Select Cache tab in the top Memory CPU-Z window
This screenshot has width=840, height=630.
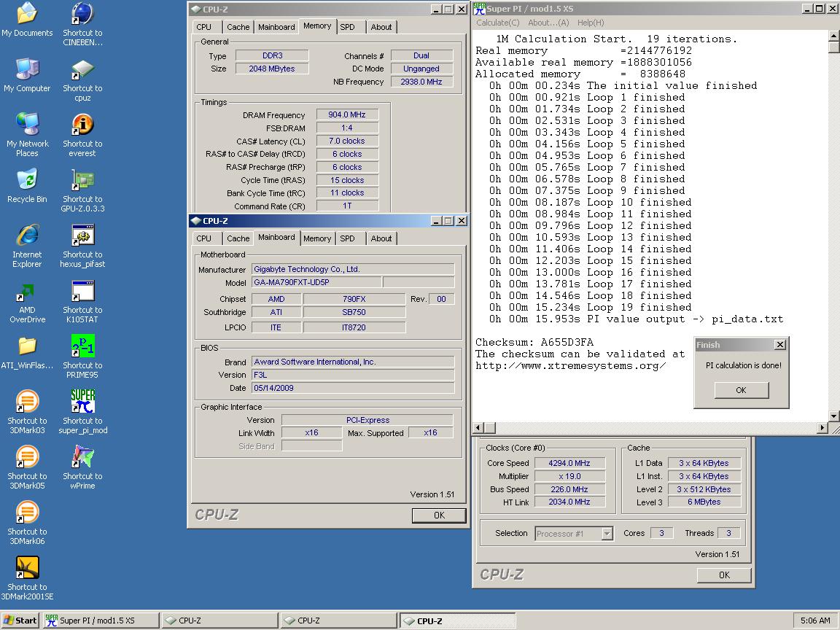[x=238, y=27]
